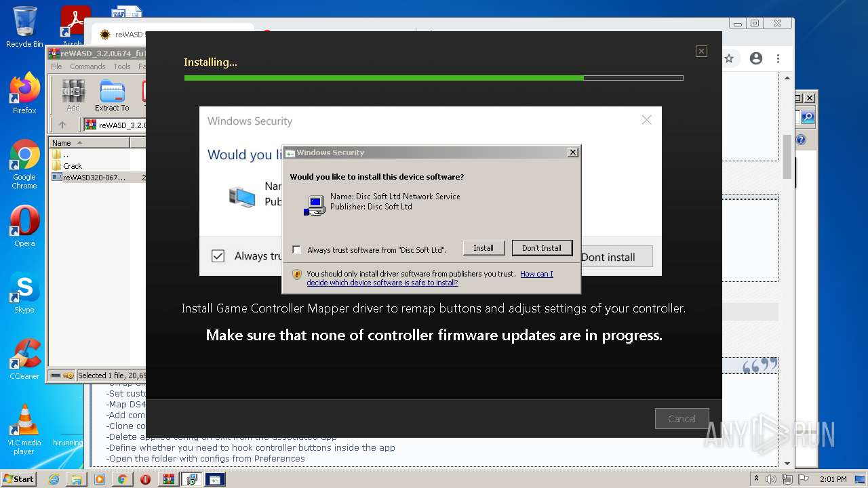Cancel the reWASD installation
This screenshot has height=488, width=868.
pyautogui.click(x=682, y=419)
